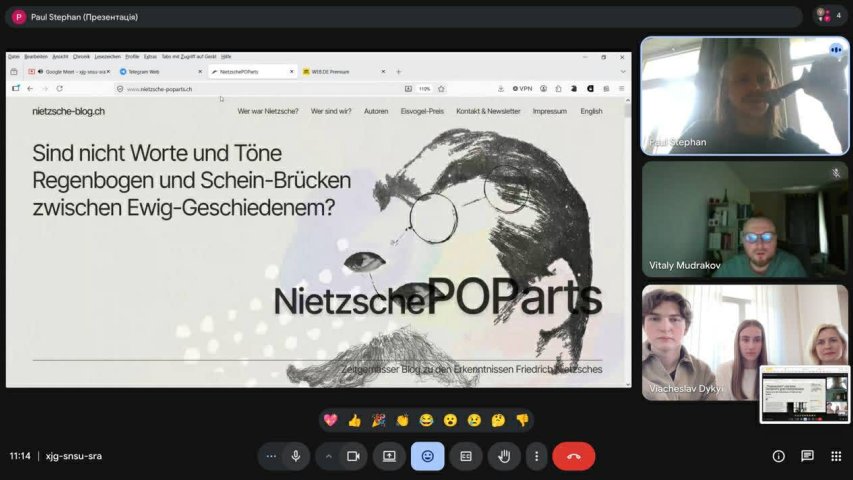Raise hand in the meeting

tap(504, 456)
